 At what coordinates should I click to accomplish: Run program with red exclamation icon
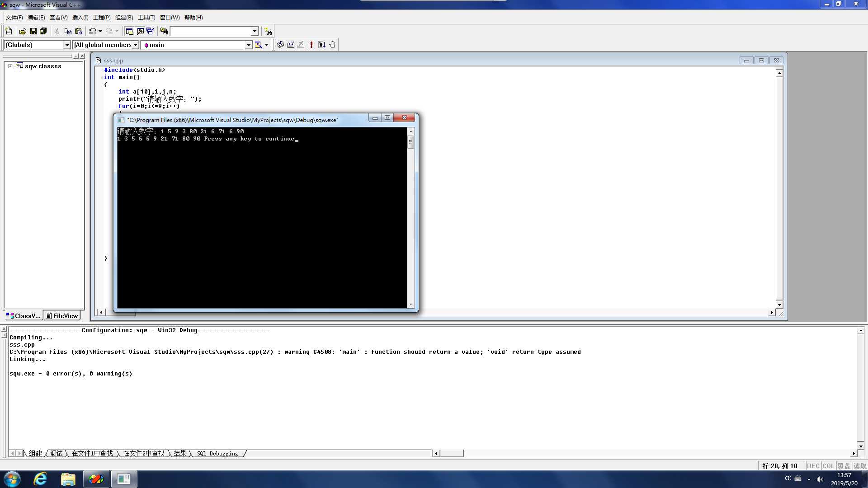[x=311, y=45]
